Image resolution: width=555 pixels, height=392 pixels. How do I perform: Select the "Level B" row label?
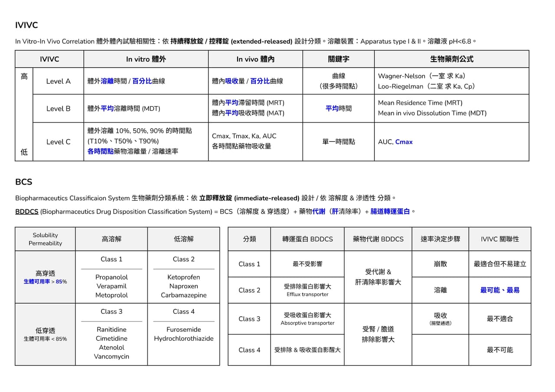tap(58, 109)
